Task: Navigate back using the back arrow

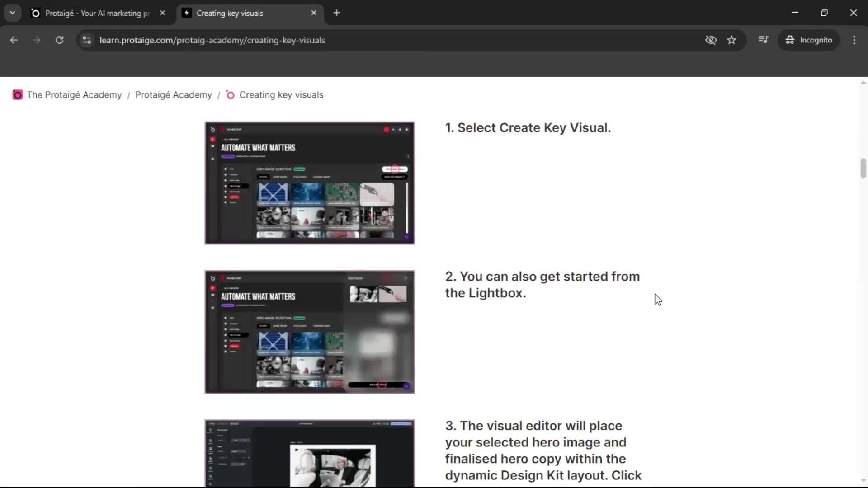Action: (x=14, y=40)
